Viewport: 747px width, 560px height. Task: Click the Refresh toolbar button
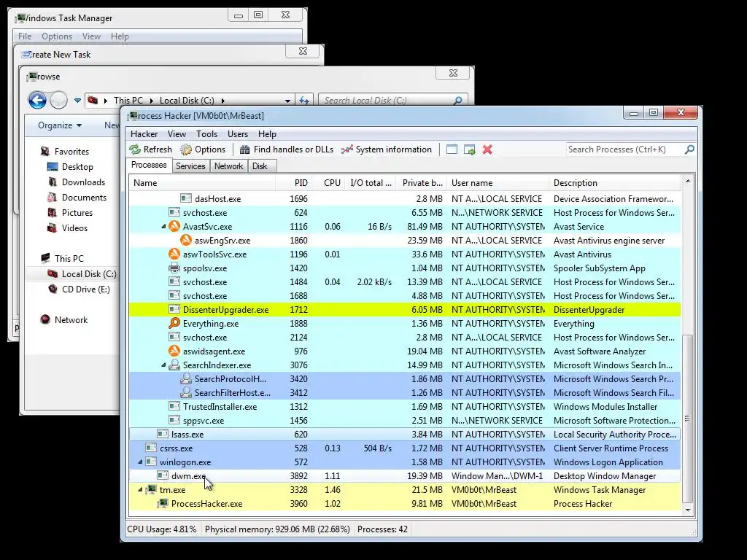(150, 149)
